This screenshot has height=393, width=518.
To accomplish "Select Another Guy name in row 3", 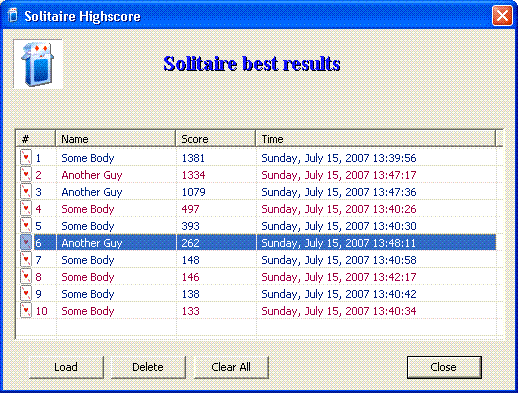I will (92, 192).
